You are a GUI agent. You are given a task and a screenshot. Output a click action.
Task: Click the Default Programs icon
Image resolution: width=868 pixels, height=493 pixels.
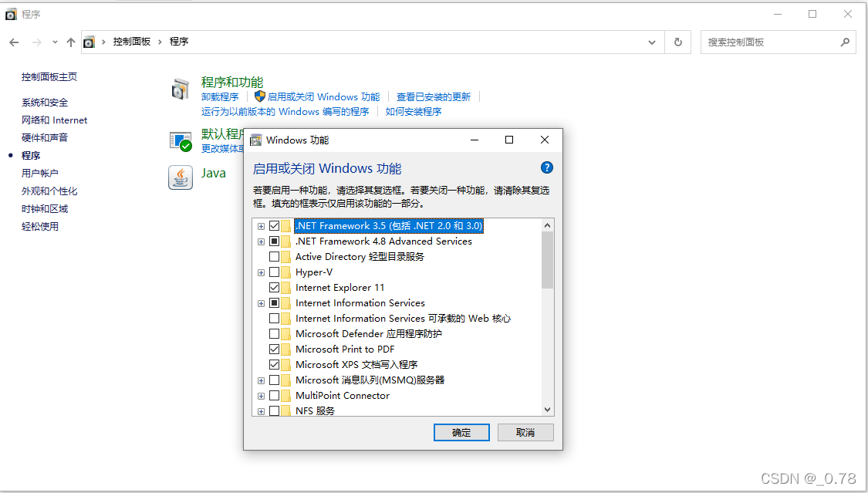coord(181,141)
